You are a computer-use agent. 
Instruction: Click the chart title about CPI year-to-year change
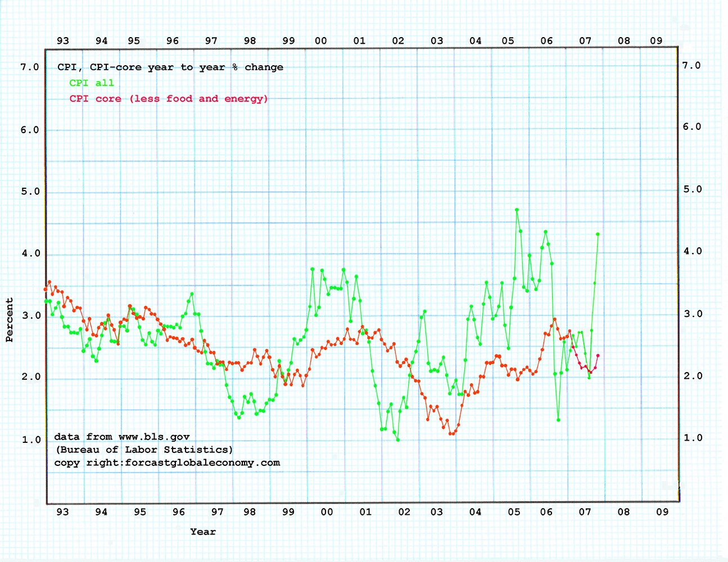pos(170,67)
